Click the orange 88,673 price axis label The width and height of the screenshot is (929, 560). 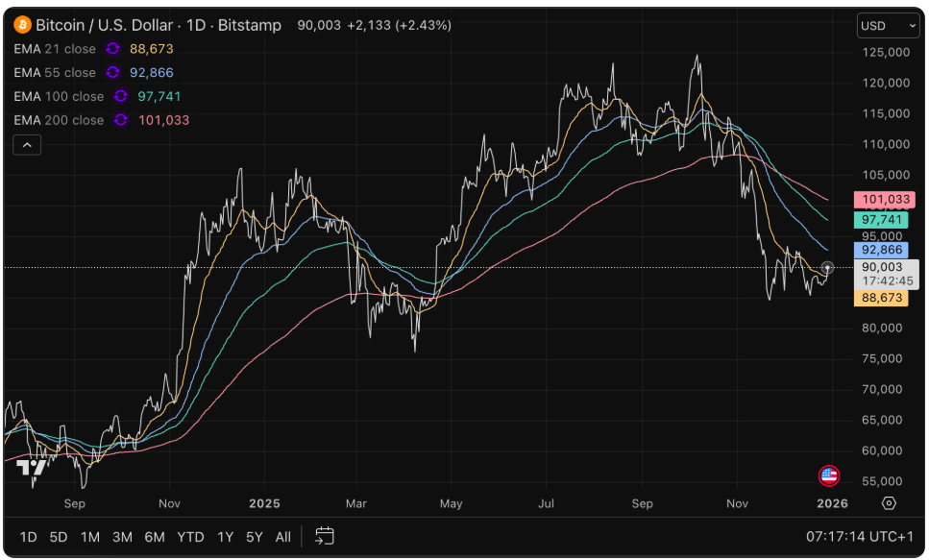pyautogui.click(x=881, y=298)
